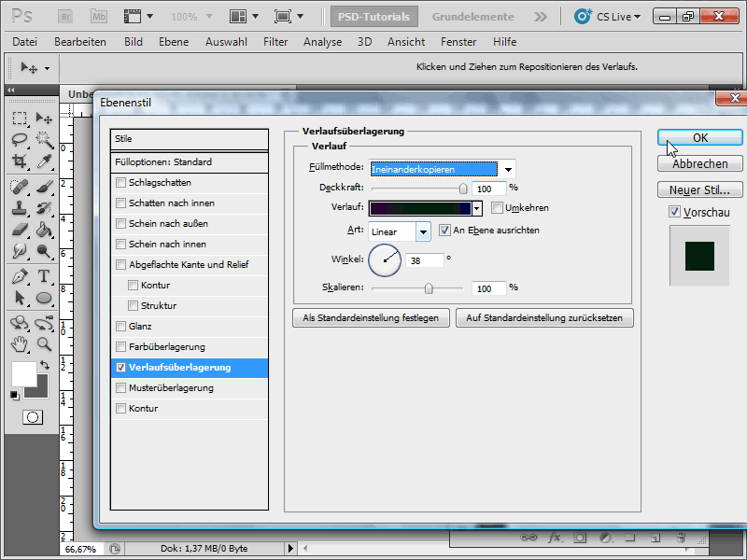This screenshot has height=560, width=747.
Task: Select the Paint Bucket tool
Action: pos(44,230)
